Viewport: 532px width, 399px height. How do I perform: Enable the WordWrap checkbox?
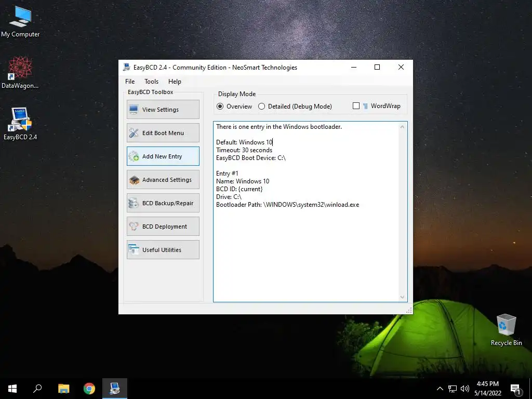(x=356, y=106)
